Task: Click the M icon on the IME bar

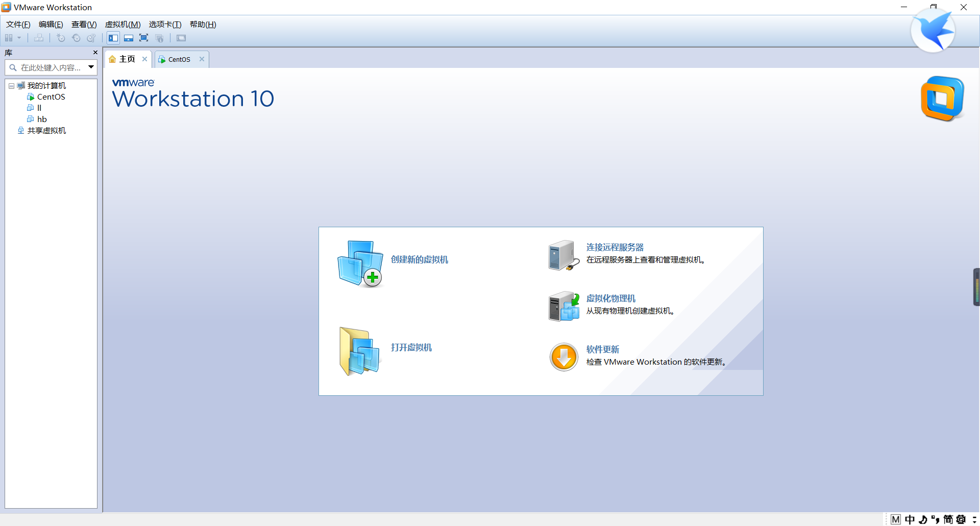Action: 896,519
